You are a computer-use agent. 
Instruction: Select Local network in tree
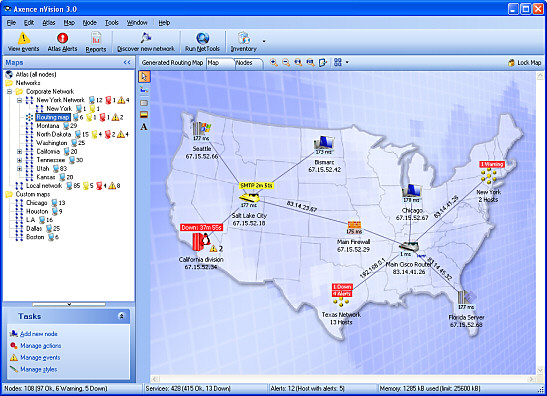[x=44, y=186]
